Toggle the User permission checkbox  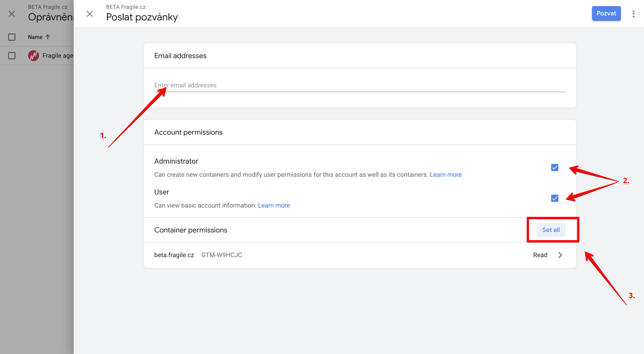point(555,198)
